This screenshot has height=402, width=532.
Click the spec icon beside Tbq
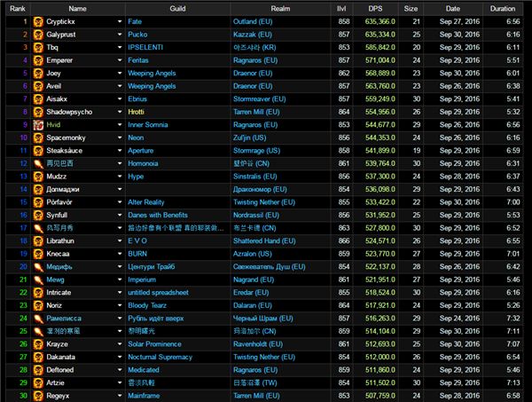coord(38,48)
